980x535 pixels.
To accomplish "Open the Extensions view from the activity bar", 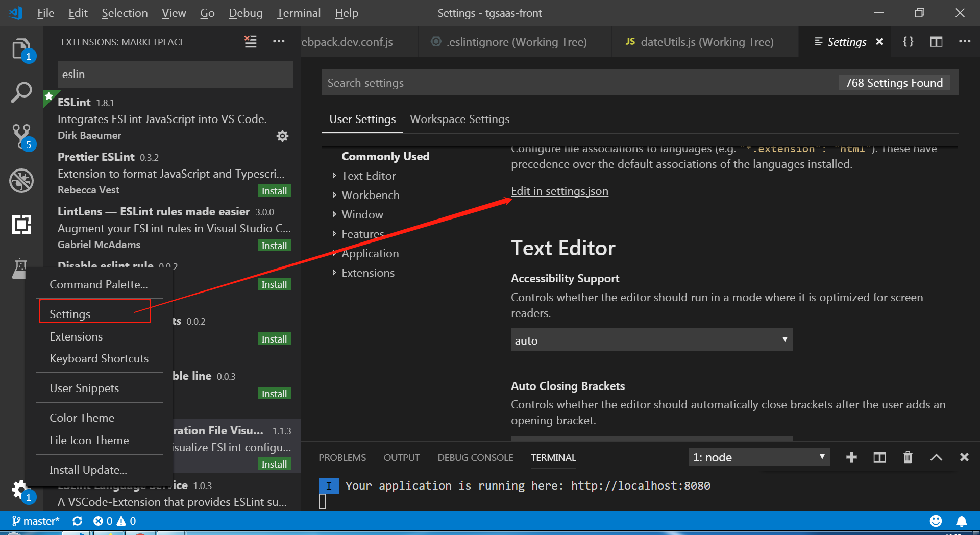I will [x=21, y=225].
